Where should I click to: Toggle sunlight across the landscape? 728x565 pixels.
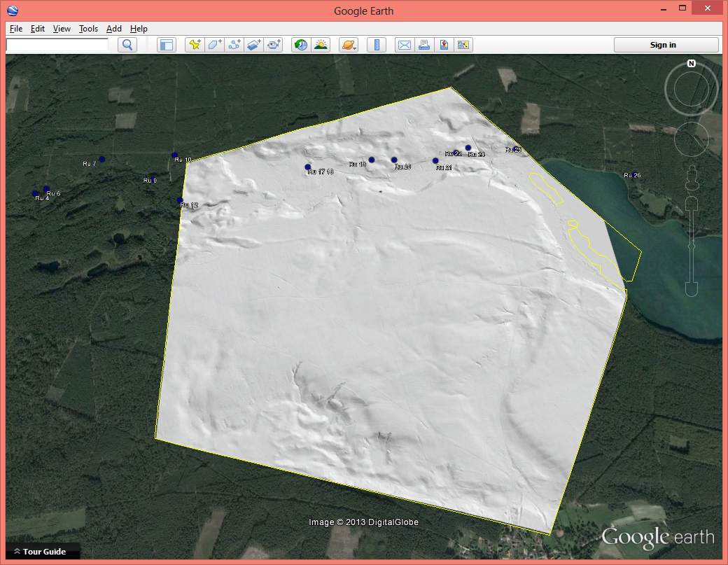[321, 45]
